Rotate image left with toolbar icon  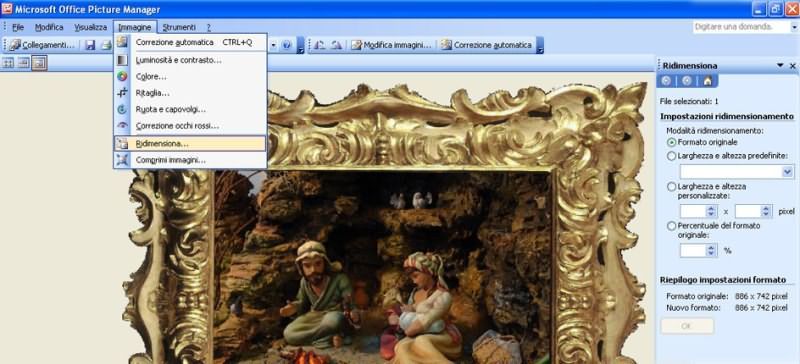(319, 45)
